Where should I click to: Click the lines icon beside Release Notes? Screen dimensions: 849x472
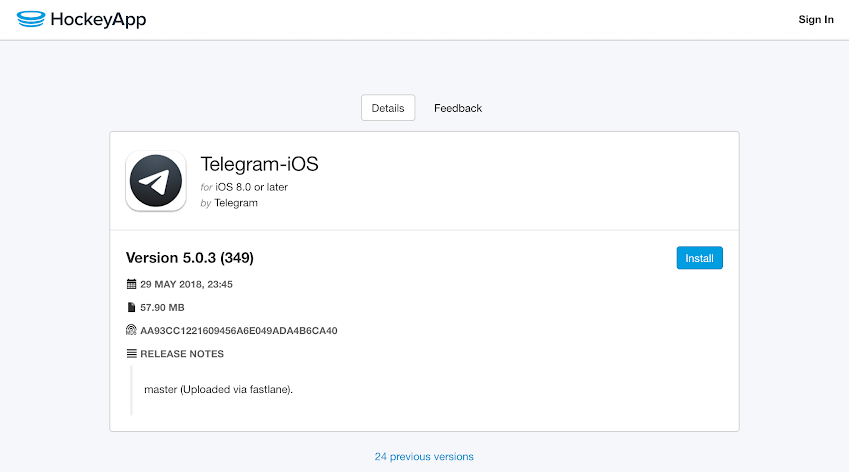pyautogui.click(x=131, y=353)
